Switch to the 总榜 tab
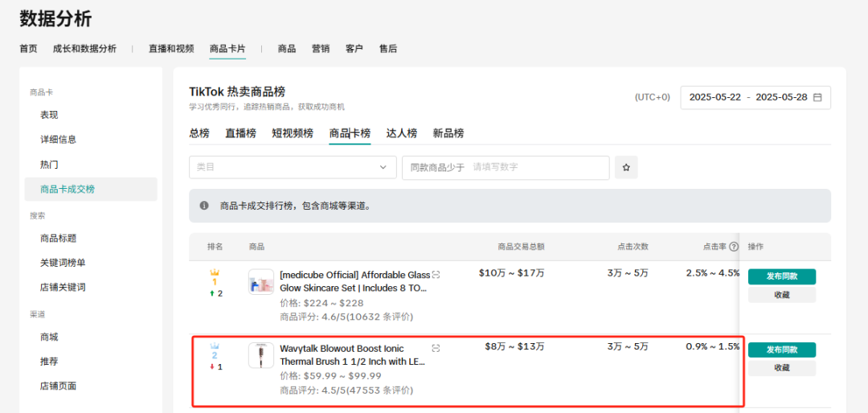 199,133
